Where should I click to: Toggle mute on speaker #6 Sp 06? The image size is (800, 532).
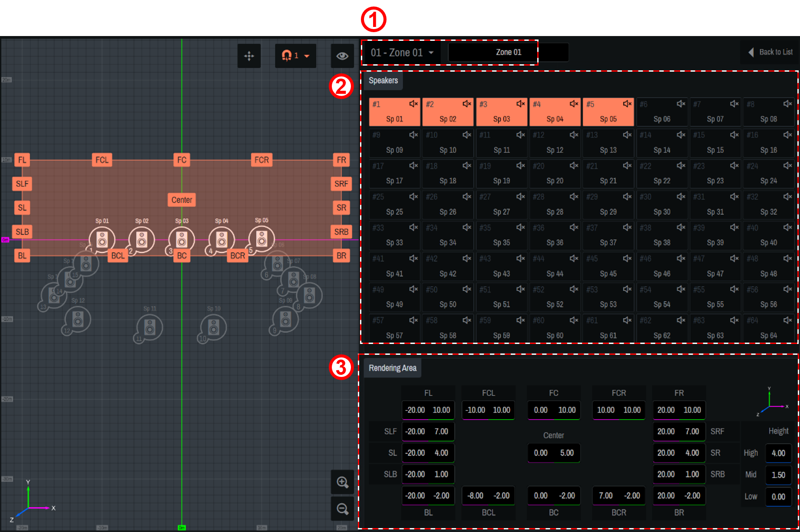(x=681, y=104)
